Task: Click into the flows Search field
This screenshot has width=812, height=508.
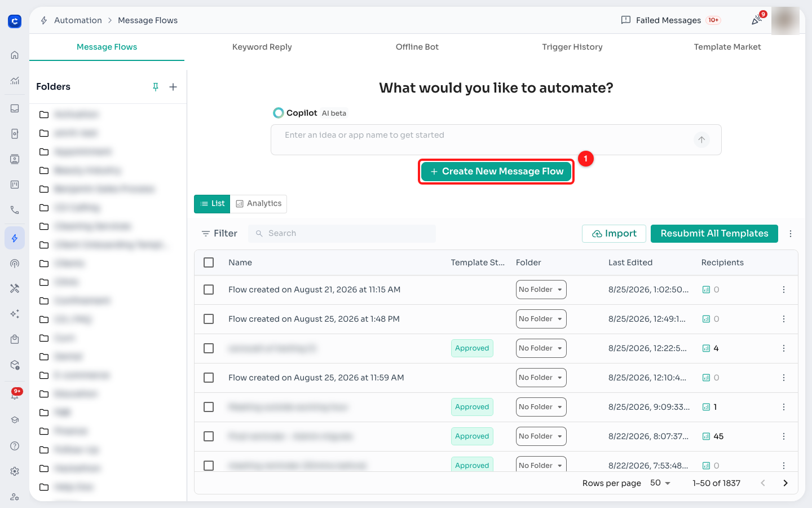Action: pos(342,234)
